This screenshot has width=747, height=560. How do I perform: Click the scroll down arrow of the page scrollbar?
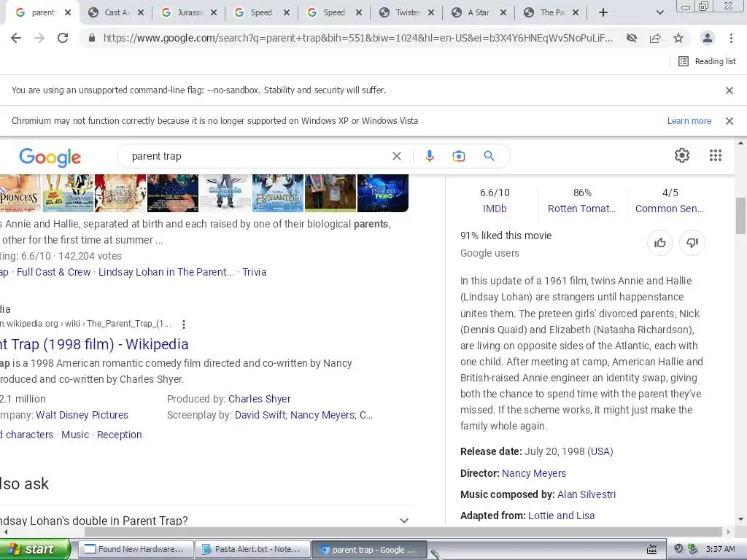[740, 519]
